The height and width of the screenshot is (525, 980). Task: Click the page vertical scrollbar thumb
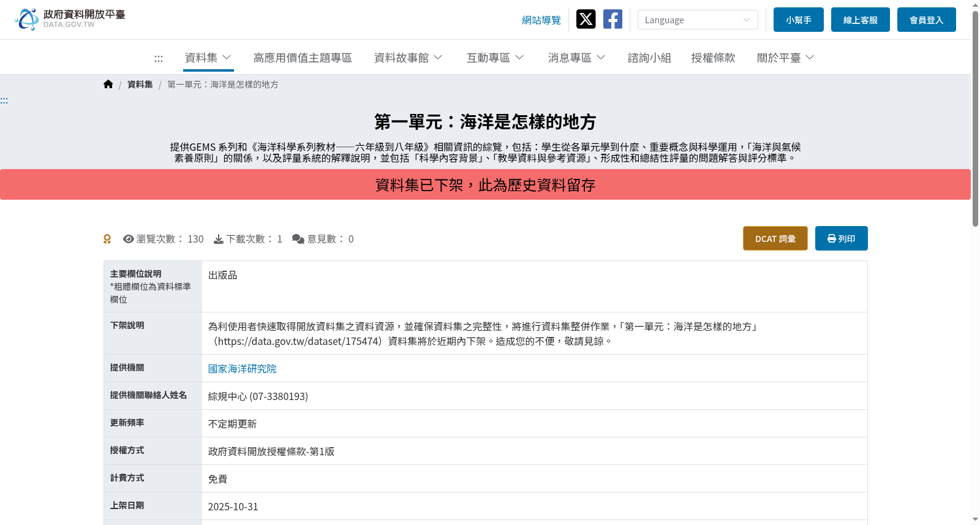(x=975, y=118)
